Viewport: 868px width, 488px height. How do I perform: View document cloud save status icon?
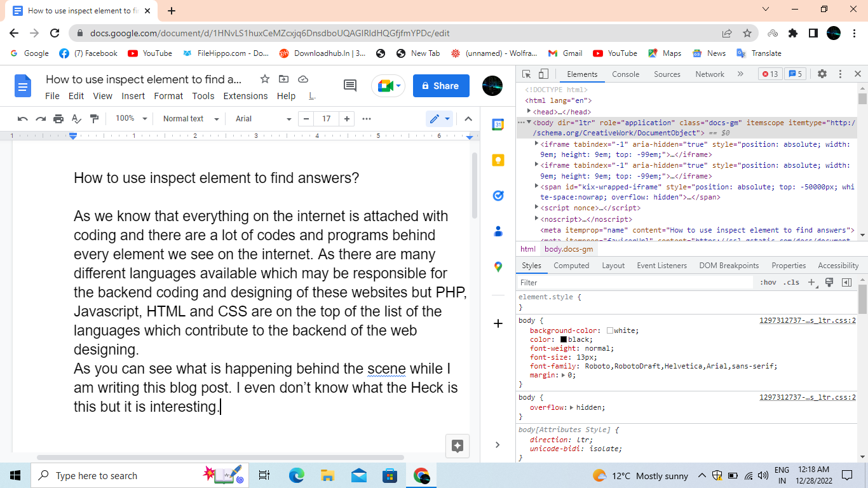click(303, 79)
